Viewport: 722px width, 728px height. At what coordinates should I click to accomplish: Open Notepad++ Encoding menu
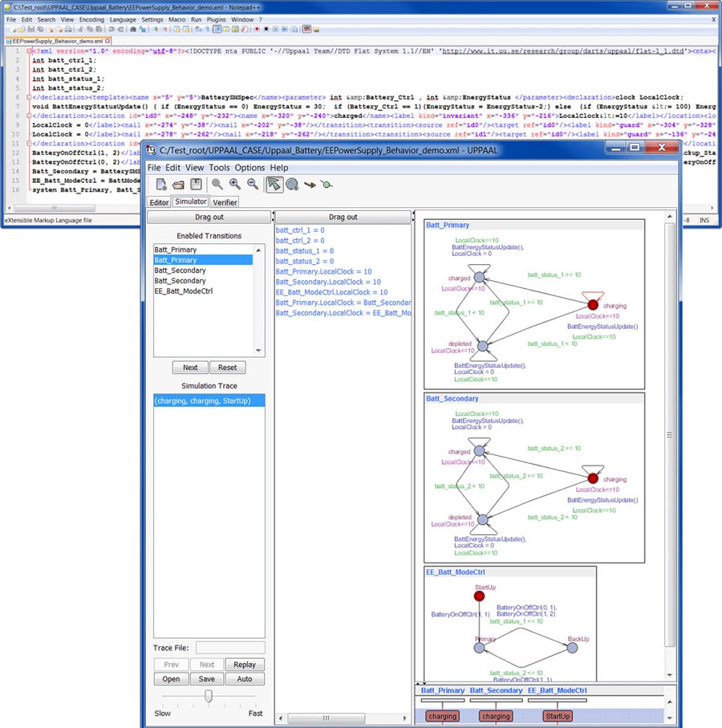tap(91, 19)
